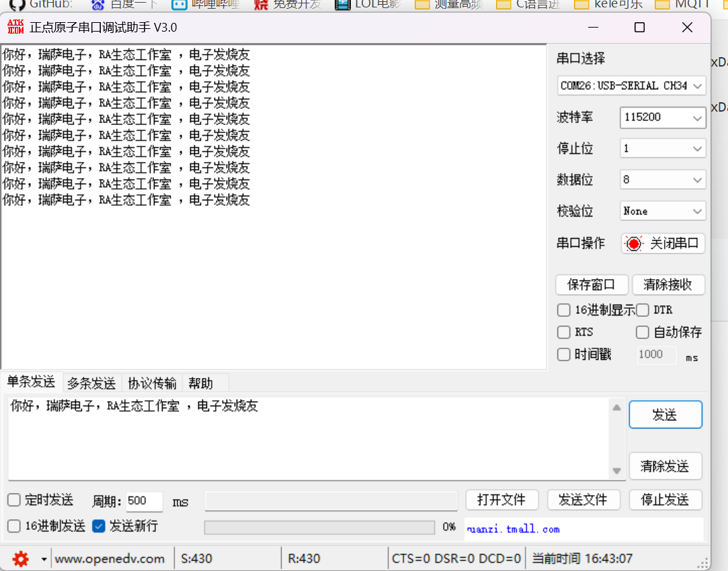Image resolution: width=728 pixels, height=571 pixels.
Task: Click the send box scroll-down arrow
Action: pyautogui.click(x=616, y=471)
